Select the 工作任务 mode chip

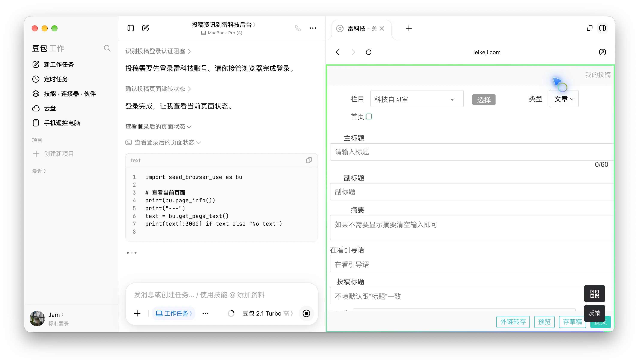pos(173,313)
